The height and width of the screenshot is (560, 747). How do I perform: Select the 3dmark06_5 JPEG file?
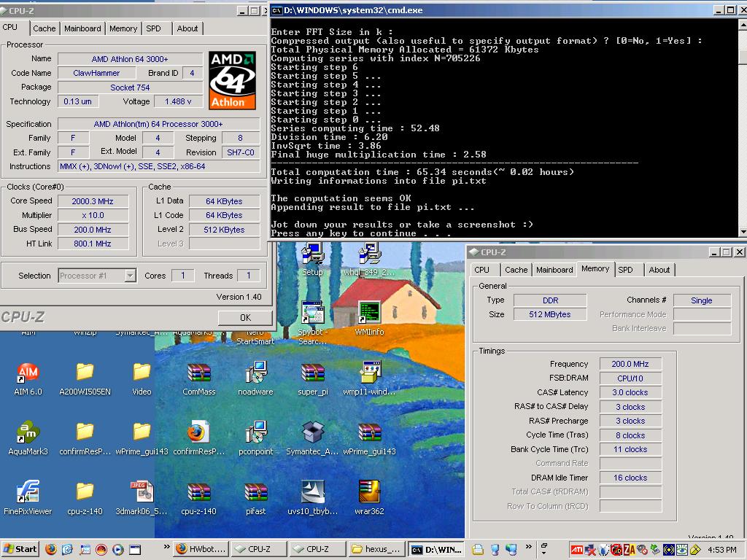142,497
